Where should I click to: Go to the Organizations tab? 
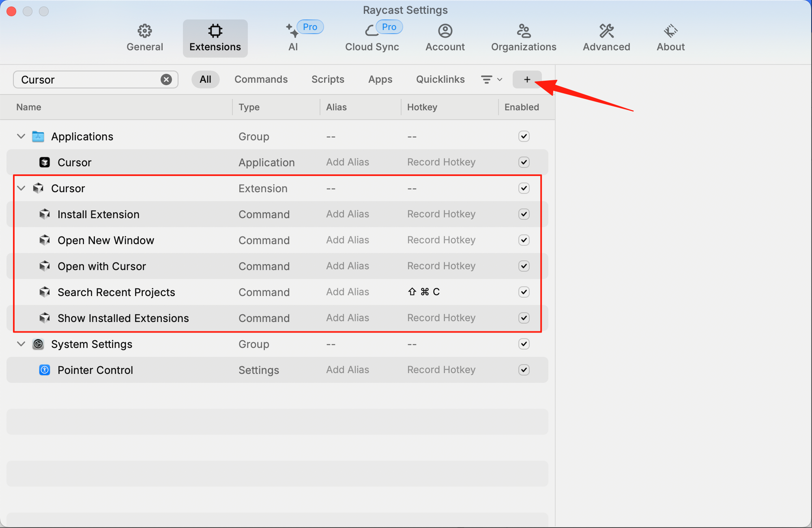524,38
